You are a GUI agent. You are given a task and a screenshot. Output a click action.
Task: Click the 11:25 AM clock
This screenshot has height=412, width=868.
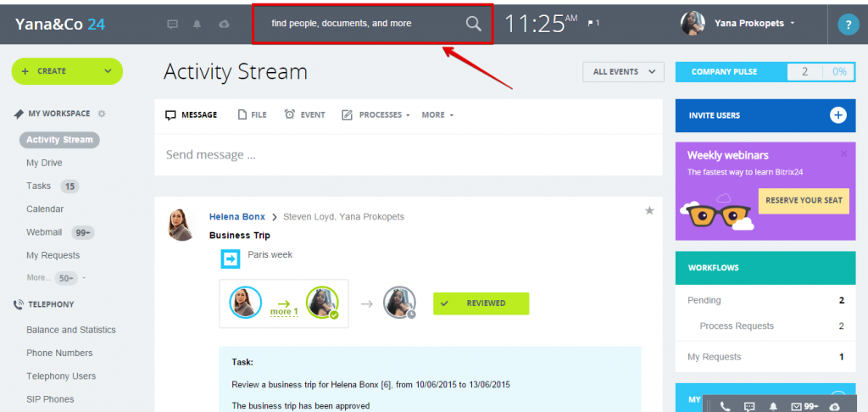click(x=541, y=24)
